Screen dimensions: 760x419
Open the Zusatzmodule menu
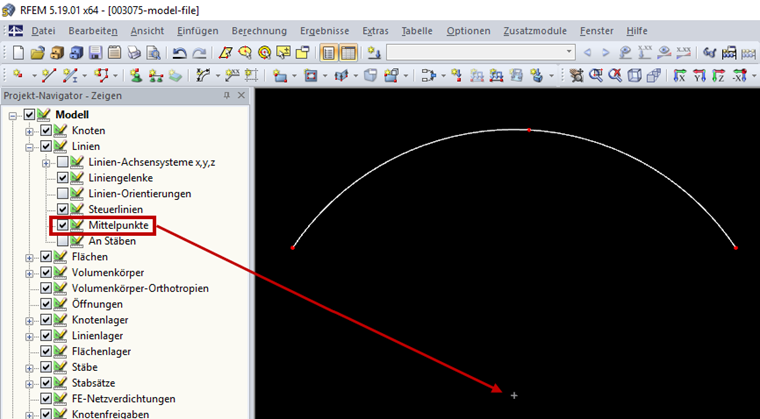(x=535, y=31)
